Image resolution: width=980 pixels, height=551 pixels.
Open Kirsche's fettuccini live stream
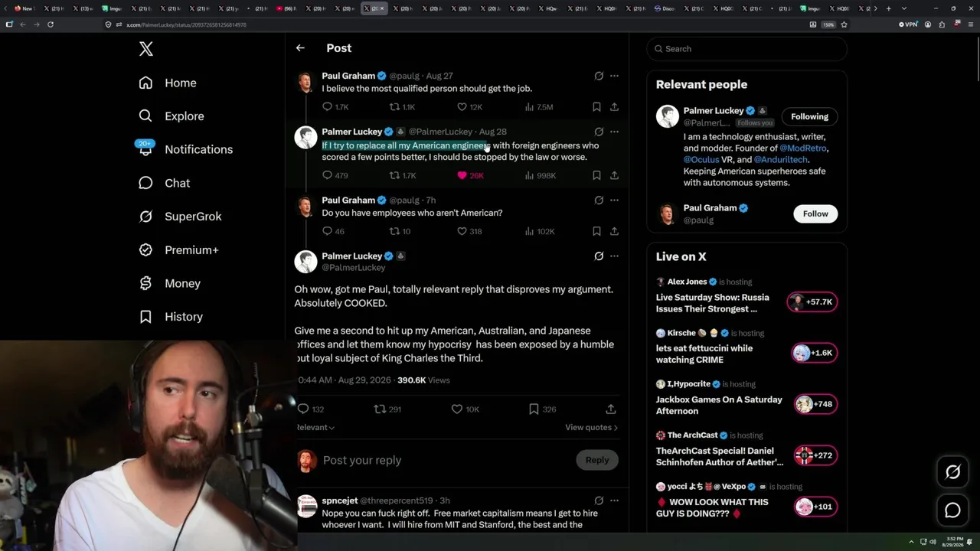[746, 347]
